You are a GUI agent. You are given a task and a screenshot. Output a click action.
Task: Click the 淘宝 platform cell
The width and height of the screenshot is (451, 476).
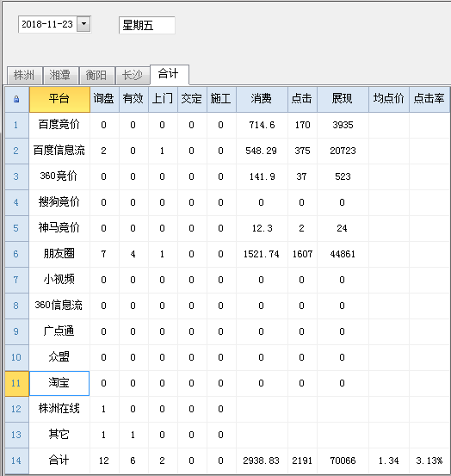point(59,383)
